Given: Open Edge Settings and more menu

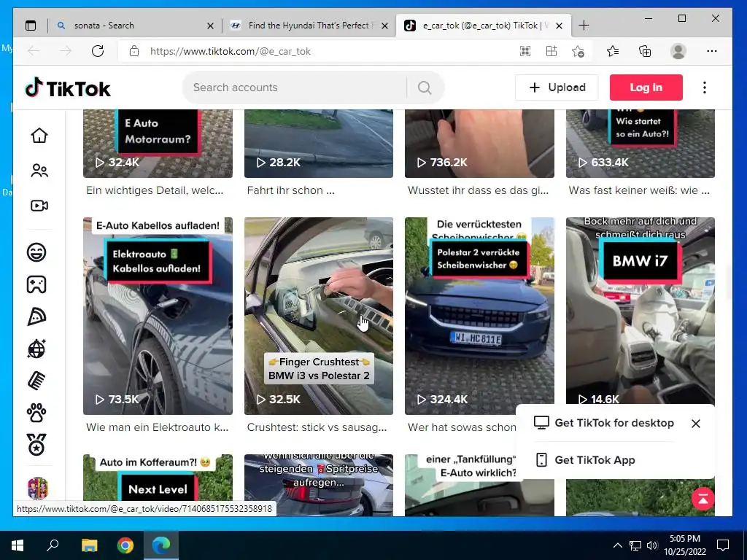Looking at the screenshot, I should [x=712, y=51].
